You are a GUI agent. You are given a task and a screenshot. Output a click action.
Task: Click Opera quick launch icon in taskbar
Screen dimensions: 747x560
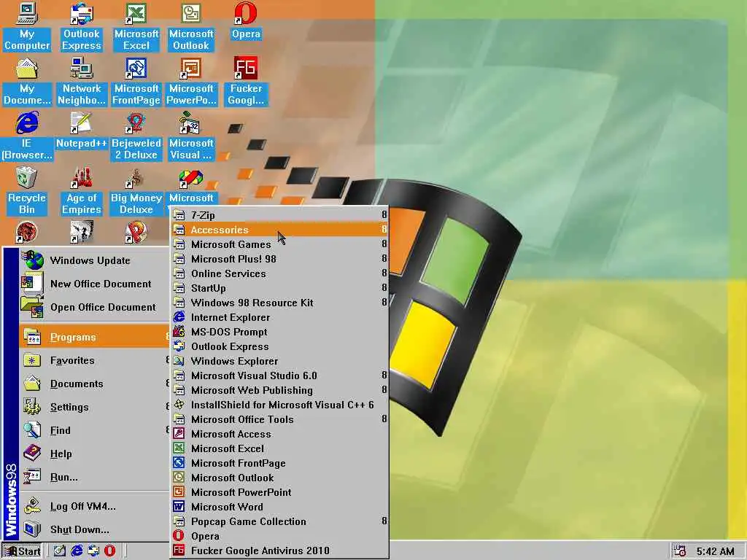[109, 551]
